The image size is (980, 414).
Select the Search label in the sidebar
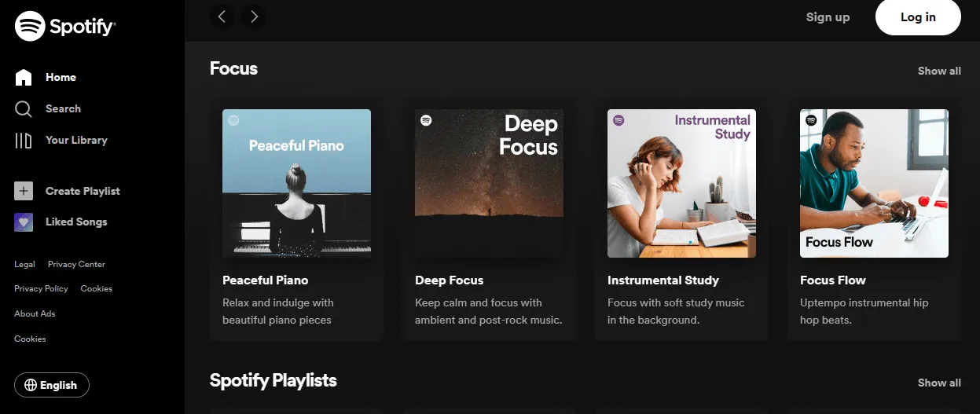click(63, 108)
